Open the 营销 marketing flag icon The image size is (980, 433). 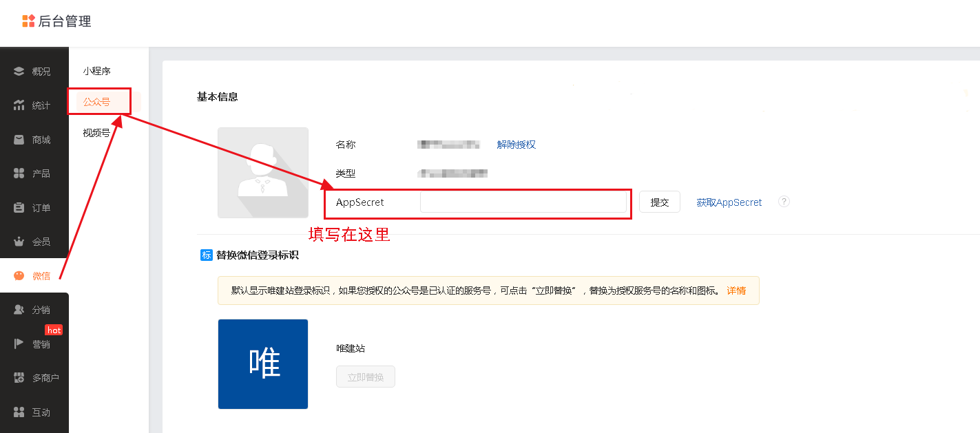pos(19,344)
